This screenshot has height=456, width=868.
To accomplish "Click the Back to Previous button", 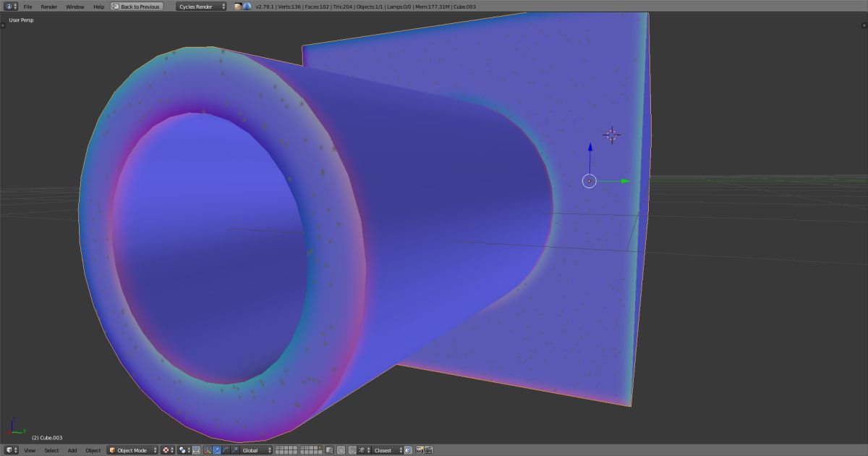I will (x=136, y=7).
